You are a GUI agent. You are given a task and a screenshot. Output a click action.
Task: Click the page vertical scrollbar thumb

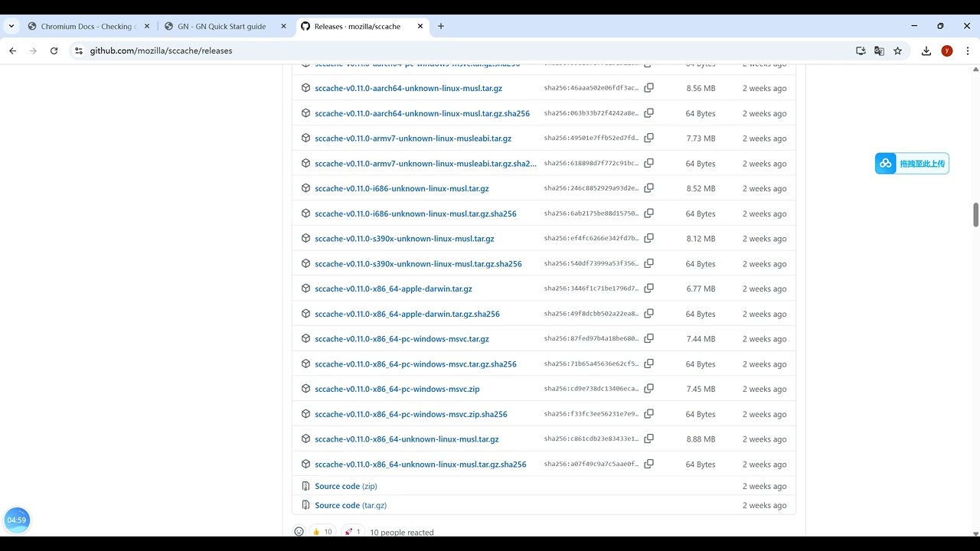click(x=975, y=215)
